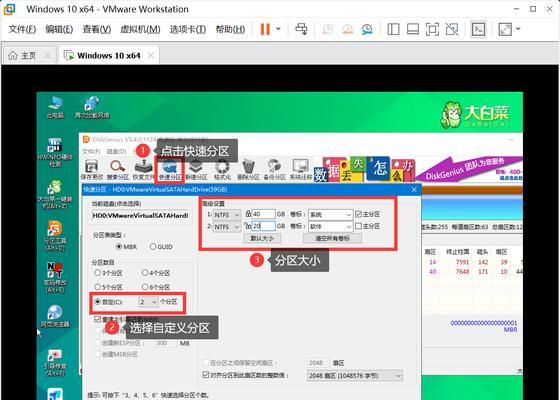Click VMware revert snapshot icon
Viewport: 560px width, 400px height.
point(347,29)
